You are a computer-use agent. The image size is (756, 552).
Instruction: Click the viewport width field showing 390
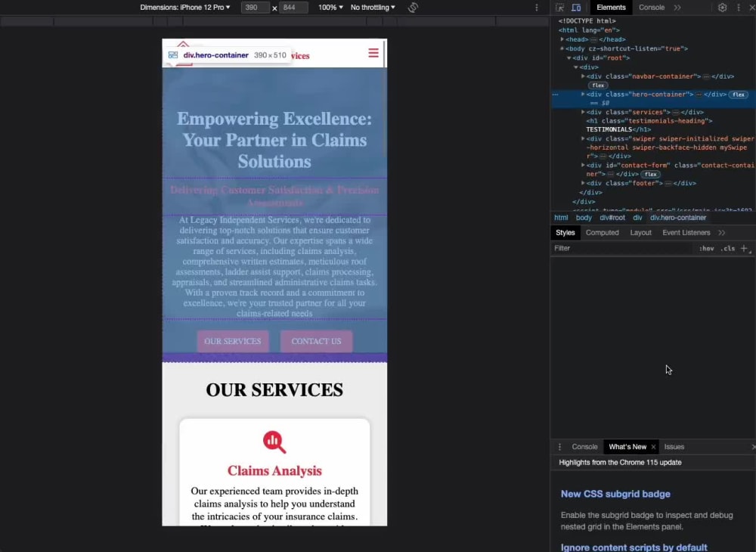click(255, 8)
